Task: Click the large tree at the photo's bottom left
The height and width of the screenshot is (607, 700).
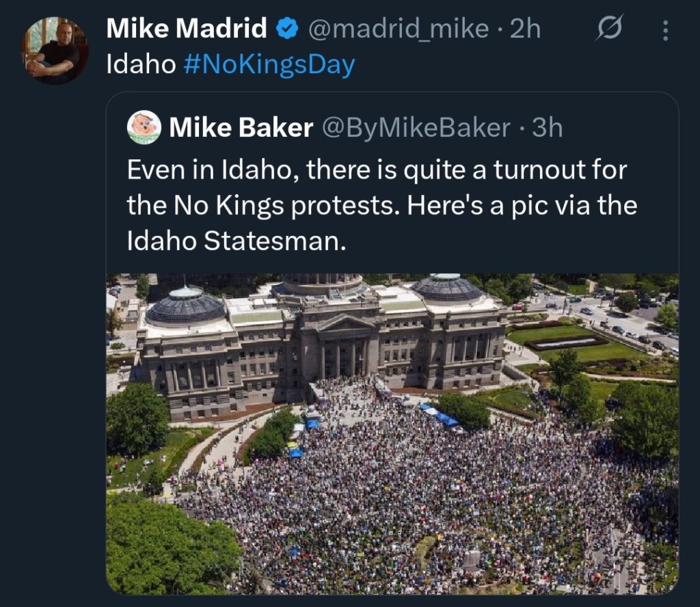Action: (x=164, y=547)
